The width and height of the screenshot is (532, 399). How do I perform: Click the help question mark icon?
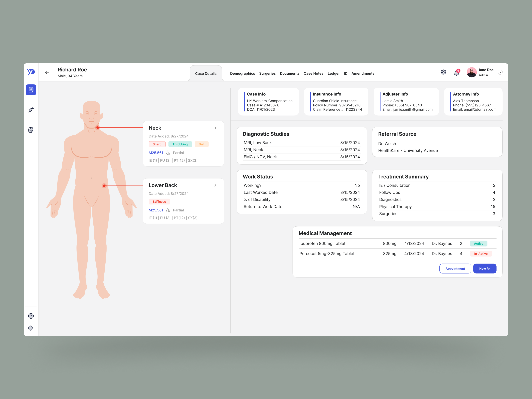coord(31,316)
